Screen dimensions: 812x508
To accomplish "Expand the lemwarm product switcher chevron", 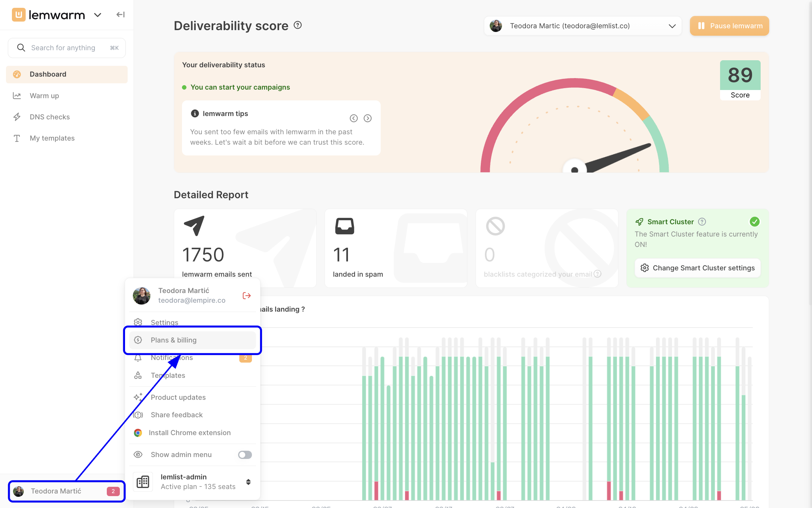I will pyautogui.click(x=97, y=15).
